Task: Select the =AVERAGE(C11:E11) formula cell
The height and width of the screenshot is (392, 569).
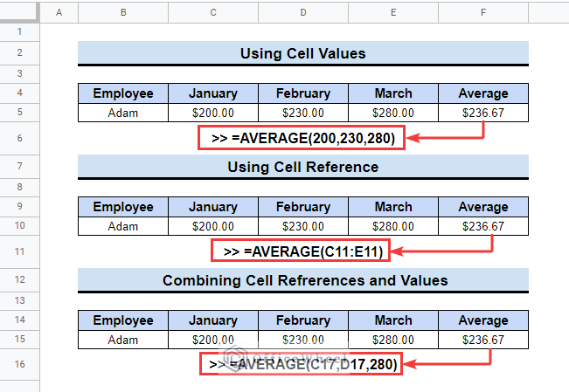Action: click(x=301, y=251)
